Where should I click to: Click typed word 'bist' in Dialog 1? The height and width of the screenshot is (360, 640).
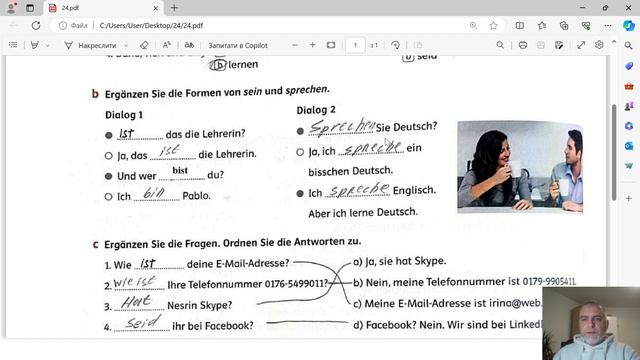tap(180, 170)
